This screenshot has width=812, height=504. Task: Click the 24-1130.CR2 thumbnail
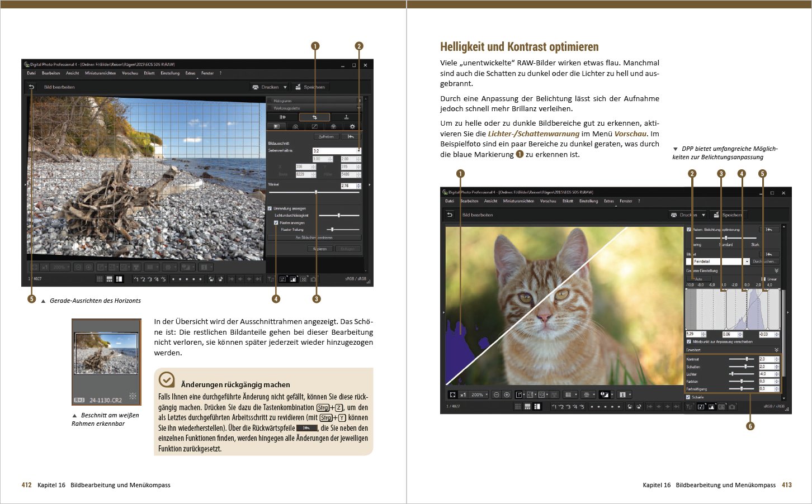point(106,355)
